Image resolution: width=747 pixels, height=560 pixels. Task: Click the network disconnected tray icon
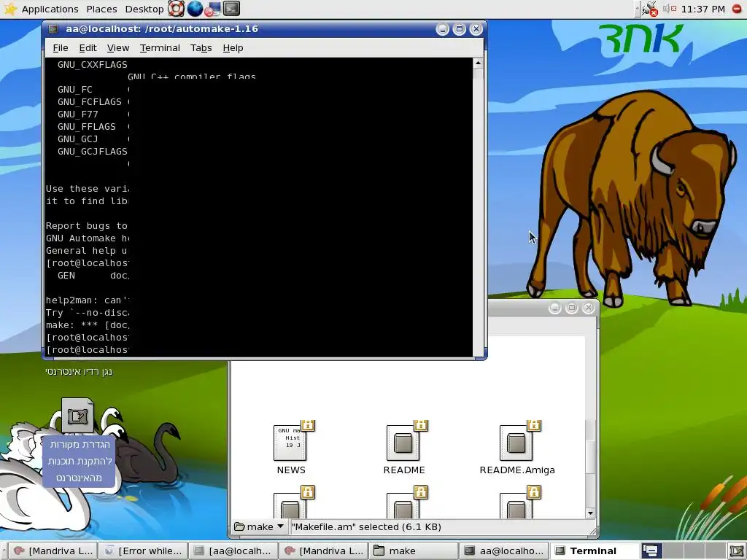tap(649, 9)
